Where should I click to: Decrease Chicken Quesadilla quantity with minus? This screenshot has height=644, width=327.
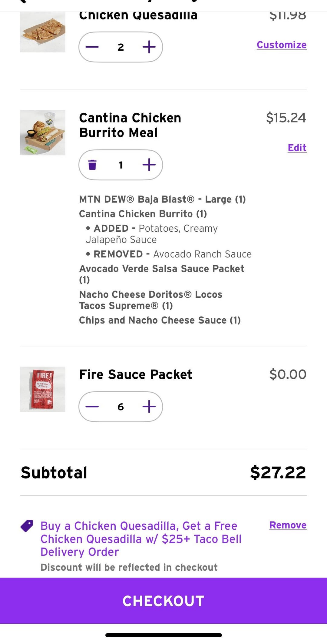(92, 47)
